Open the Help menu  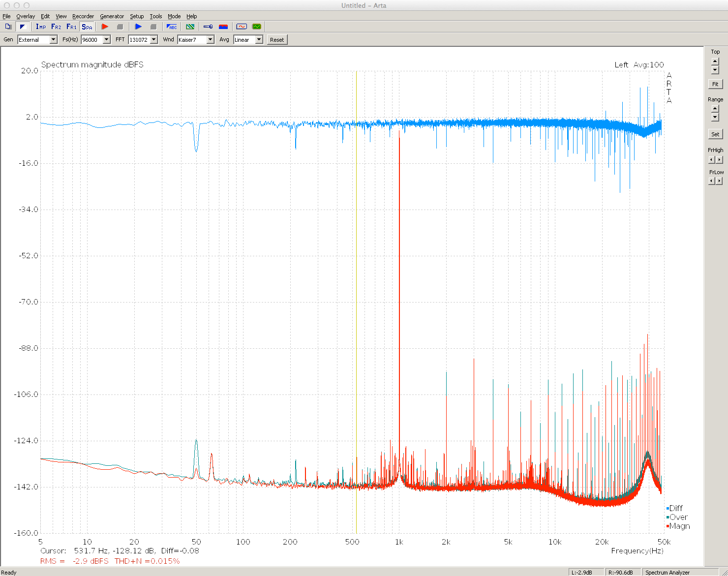(x=192, y=16)
